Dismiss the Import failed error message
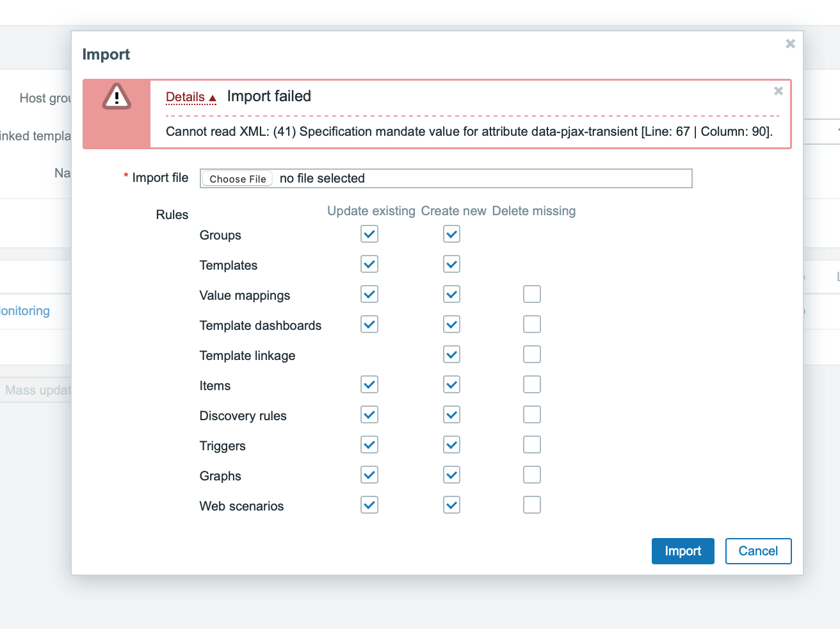This screenshot has height=629, width=840. click(x=778, y=91)
